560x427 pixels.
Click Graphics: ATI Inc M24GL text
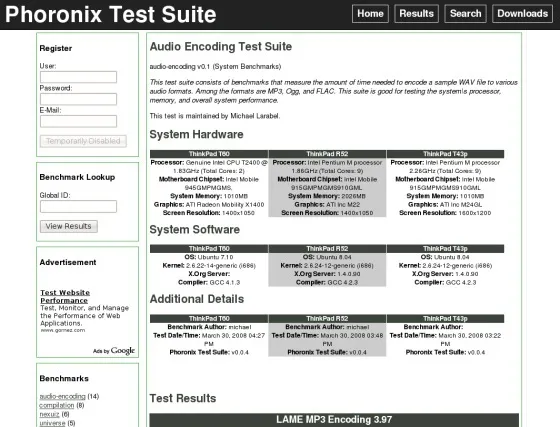click(445, 205)
